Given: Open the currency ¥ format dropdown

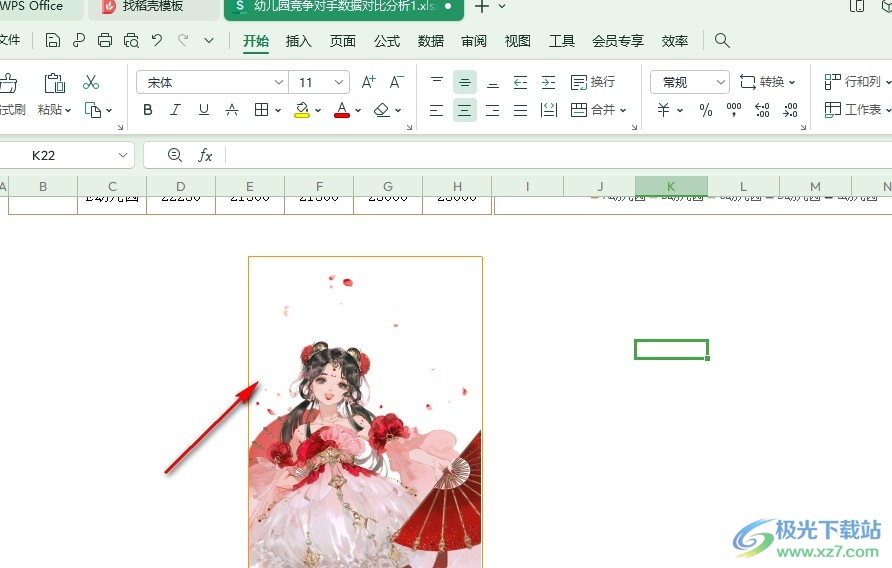Looking at the screenshot, I should (679, 110).
